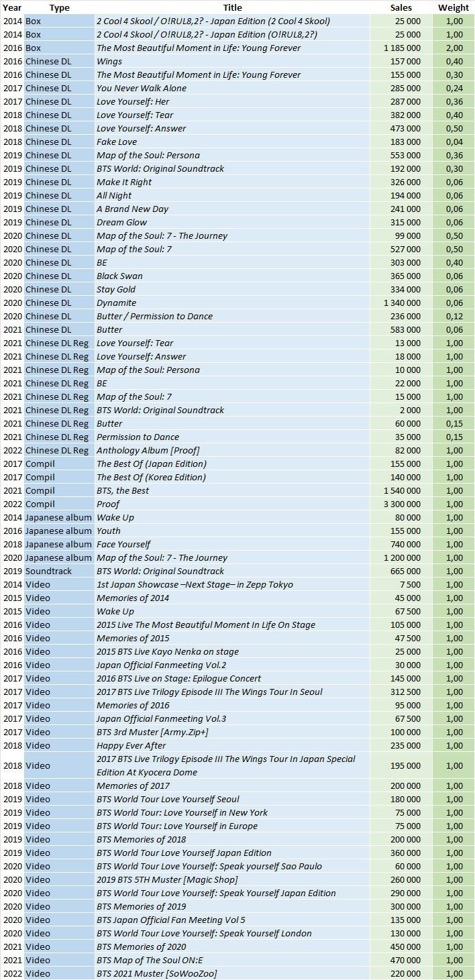Select the Kyocera Dome Special Edition title
This screenshot has width=475, height=980.
point(226,765)
